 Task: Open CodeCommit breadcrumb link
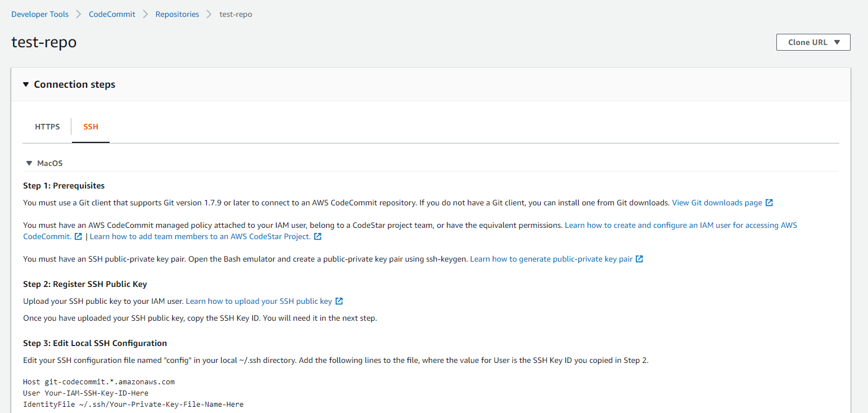pyautogui.click(x=112, y=14)
